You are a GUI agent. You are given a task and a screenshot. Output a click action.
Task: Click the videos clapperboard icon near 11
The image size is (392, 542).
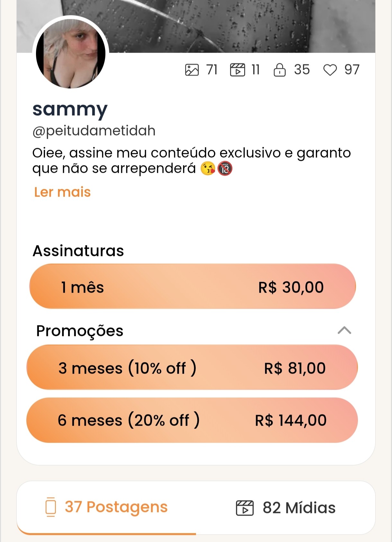237,70
